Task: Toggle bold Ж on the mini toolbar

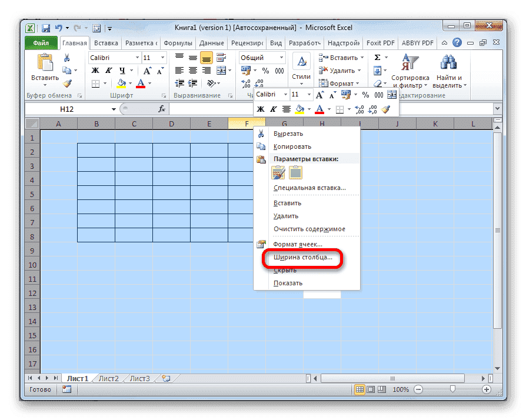Action: [261, 109]
